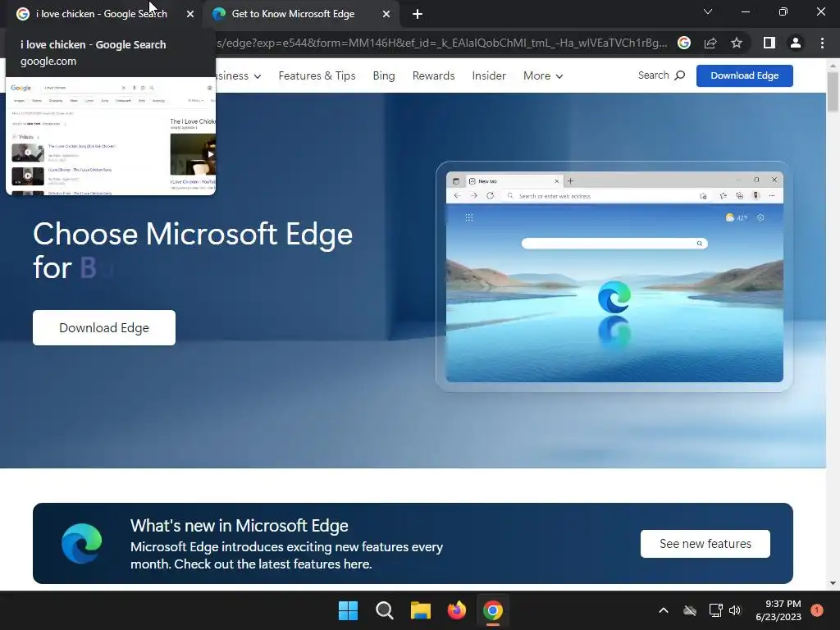The image size is (840, 630).
Task: Click the white Download Edge button in the hero section
Action: click(104, 328)
